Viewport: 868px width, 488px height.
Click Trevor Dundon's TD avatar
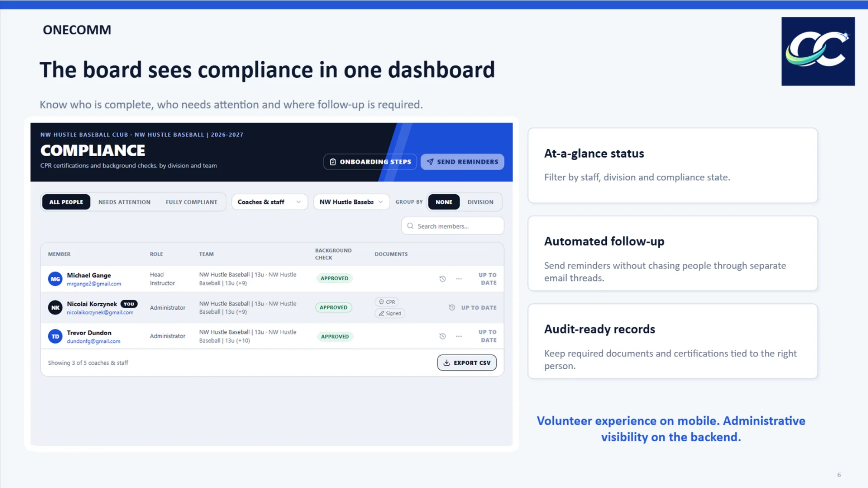point(55,336)
